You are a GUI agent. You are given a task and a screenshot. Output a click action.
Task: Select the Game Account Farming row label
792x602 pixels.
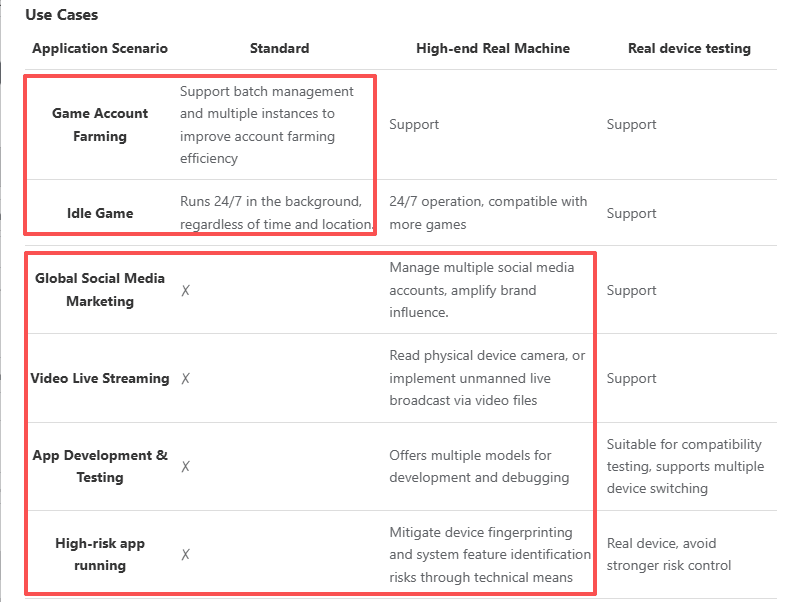[100, 125]
